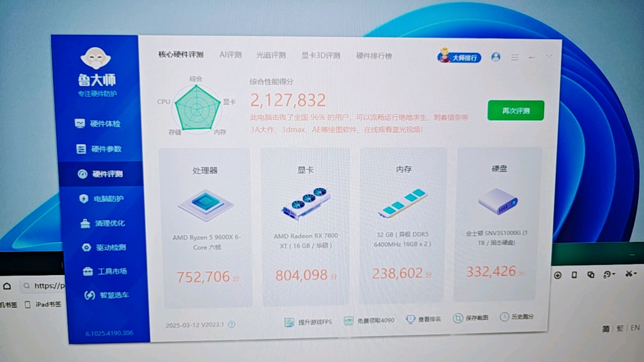
Task: Click browser home icon behind the app
Action: click(x=7, y=286)
